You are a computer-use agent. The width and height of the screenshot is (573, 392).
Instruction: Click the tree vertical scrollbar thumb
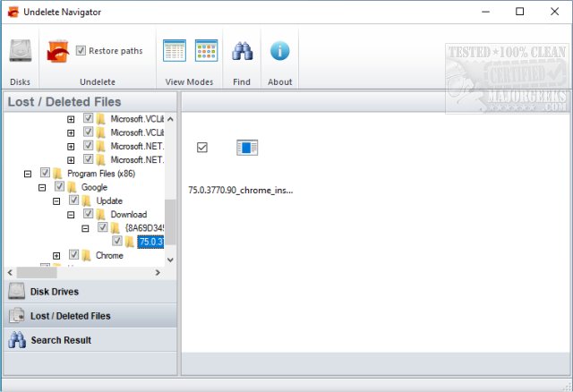[170, 222]
